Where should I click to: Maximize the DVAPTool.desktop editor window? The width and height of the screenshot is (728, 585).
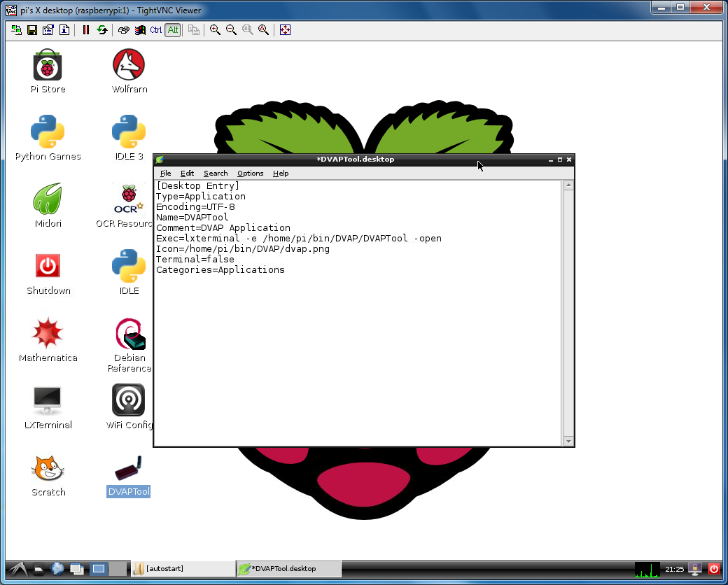point(560,160)
